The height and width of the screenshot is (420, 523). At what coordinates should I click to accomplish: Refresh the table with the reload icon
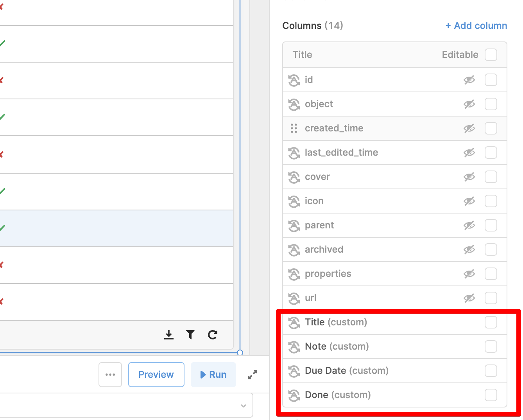click(x=213, y=335)
